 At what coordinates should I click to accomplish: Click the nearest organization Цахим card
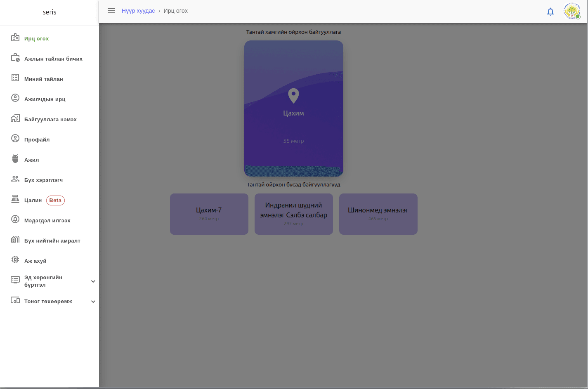[293, 124]
